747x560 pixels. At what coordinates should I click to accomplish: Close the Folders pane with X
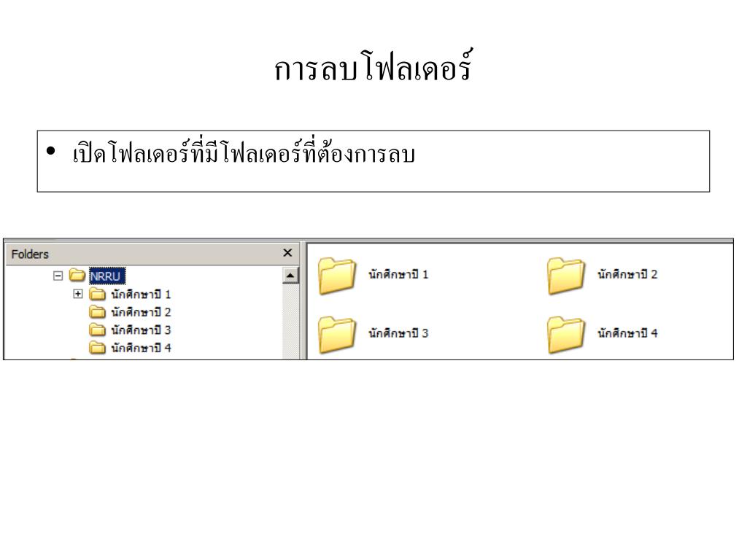[287, 253]
